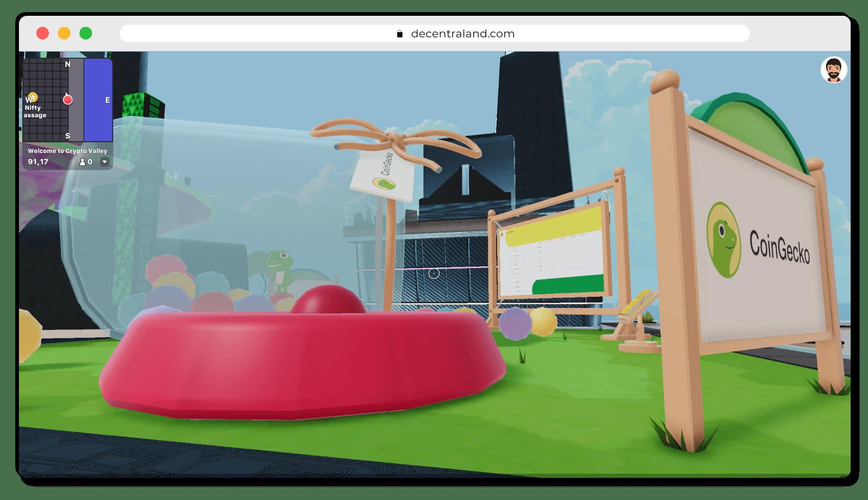Focus the decentraland.com address bar
The width and height of the screenshot is (868, 500).
click(x=435, y=34)
